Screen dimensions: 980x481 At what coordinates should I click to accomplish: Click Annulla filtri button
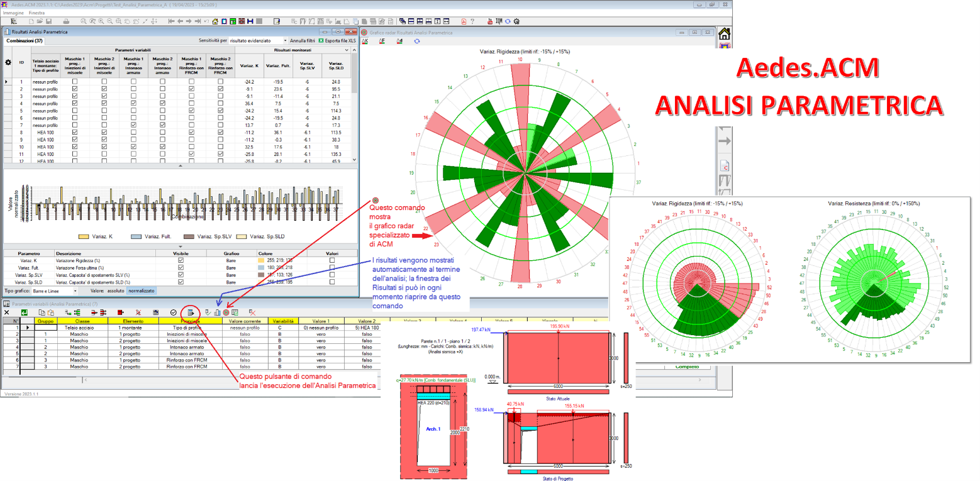click(303, 41)
